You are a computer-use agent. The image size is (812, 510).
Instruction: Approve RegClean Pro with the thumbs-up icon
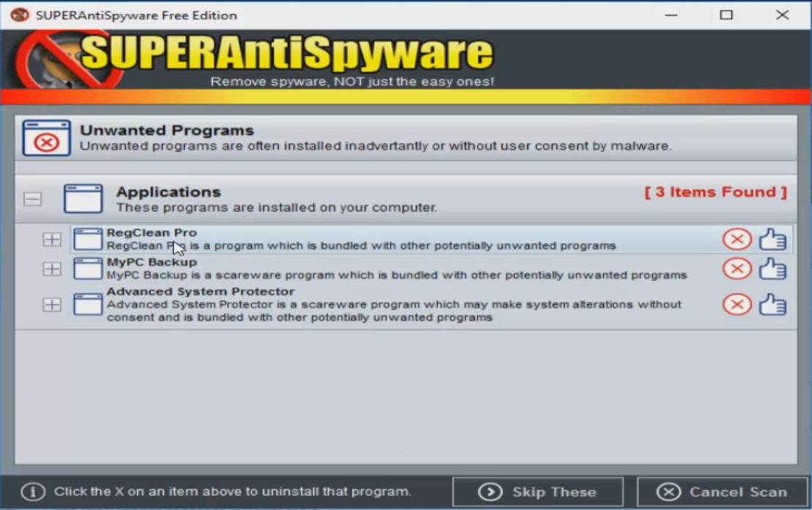(x=772, y=239)
